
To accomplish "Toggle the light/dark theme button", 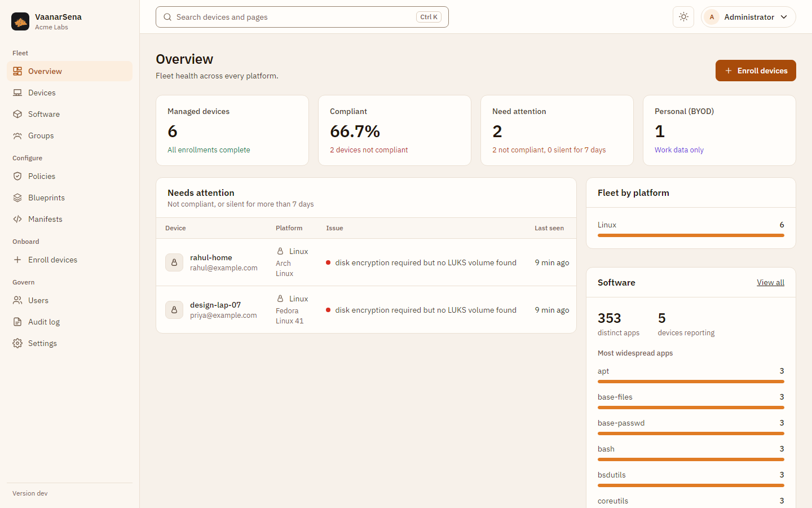I will click(x=683, y=17).
